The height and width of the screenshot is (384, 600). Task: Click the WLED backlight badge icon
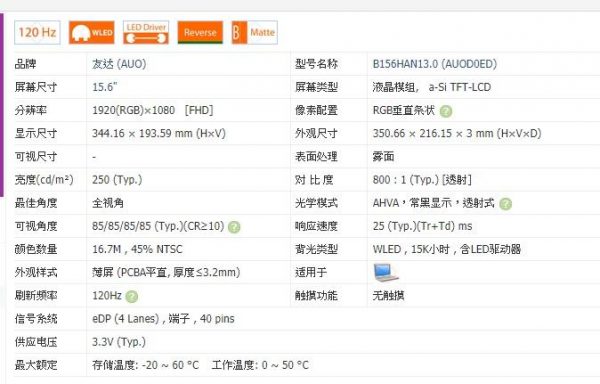tap(92, 33)
